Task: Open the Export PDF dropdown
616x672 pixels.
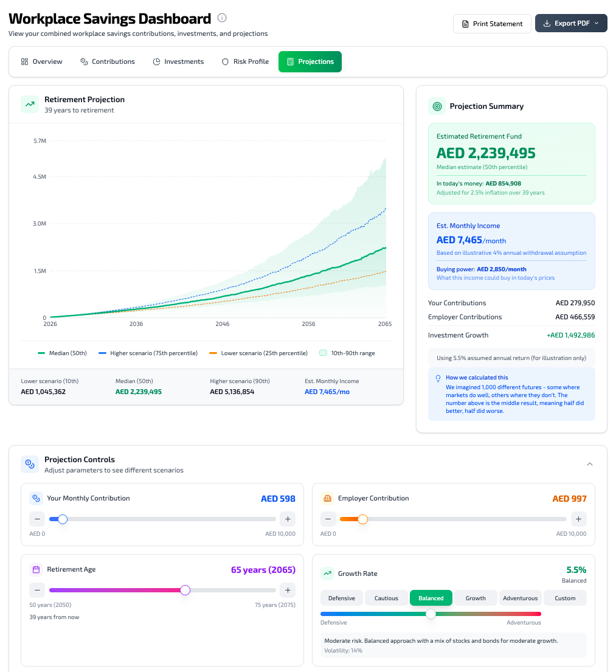Action: pyautogui.click(x=570, y=23)
